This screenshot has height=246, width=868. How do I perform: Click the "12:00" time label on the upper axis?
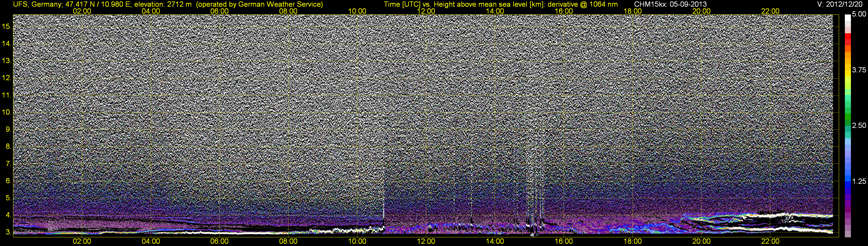point(426,11)
